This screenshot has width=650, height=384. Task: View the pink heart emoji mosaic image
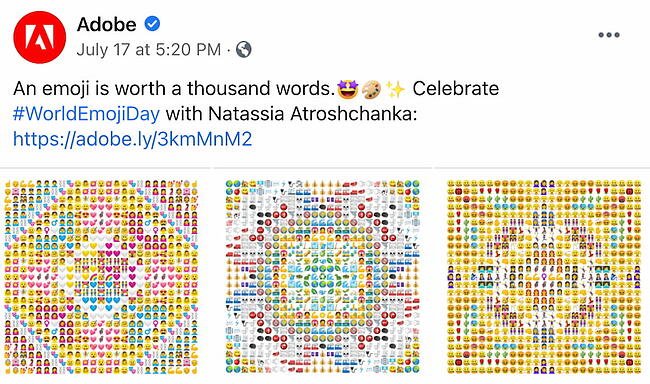tap(101, 277)
